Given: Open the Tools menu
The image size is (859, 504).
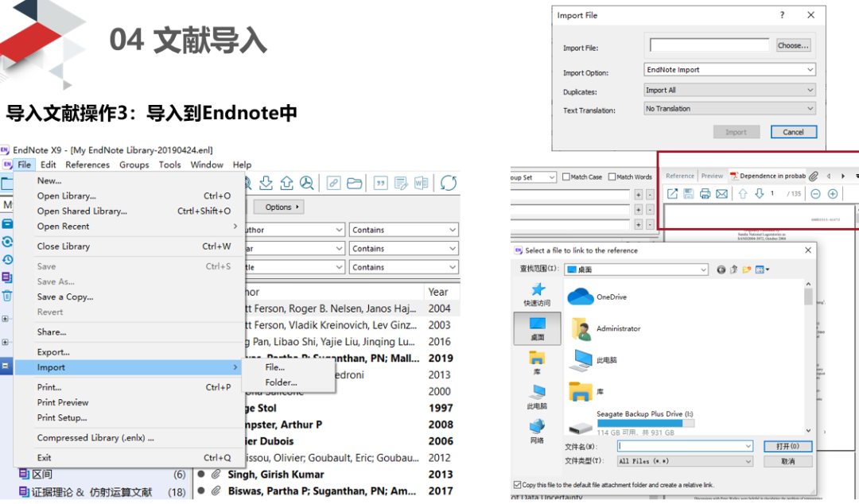Looking at the screenshot, I should tap(170, 165).
